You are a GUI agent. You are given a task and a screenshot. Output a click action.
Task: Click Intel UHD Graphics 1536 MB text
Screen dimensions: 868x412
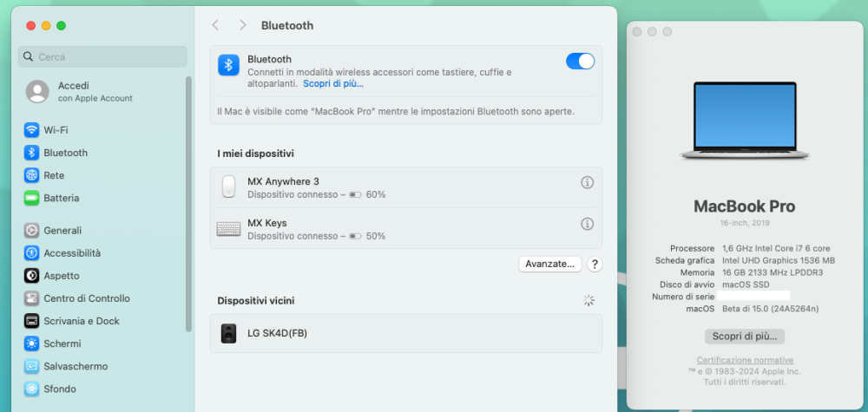[779, 260]
